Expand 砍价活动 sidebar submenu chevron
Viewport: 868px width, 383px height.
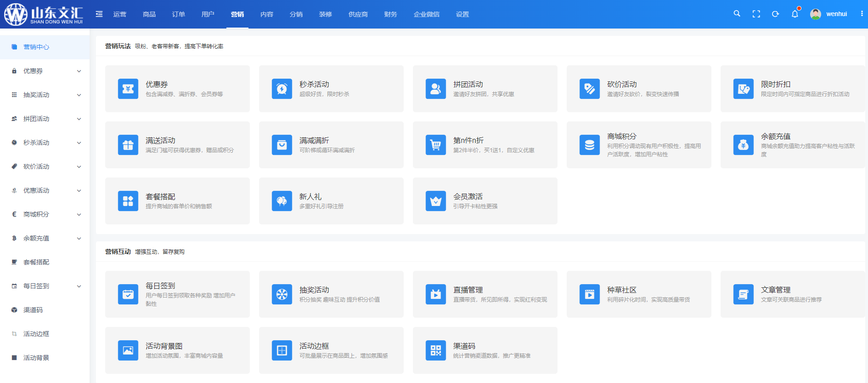[x=79, y=166]
